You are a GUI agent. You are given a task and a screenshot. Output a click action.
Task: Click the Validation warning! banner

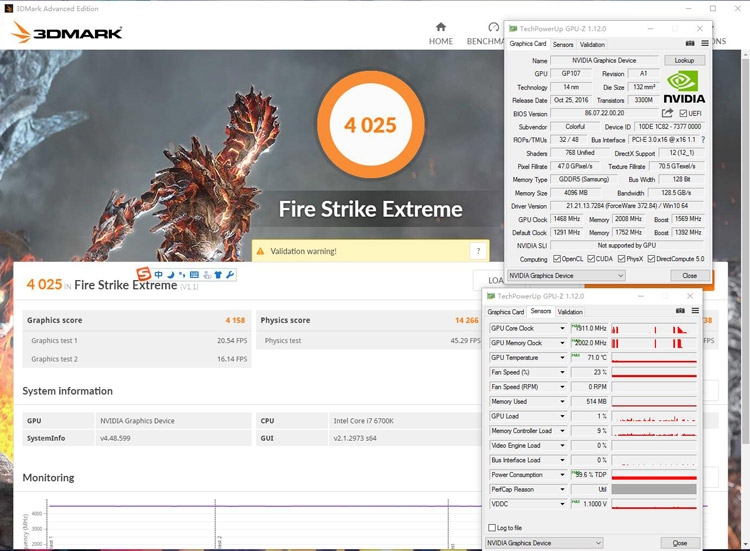[x=371, y=251]
